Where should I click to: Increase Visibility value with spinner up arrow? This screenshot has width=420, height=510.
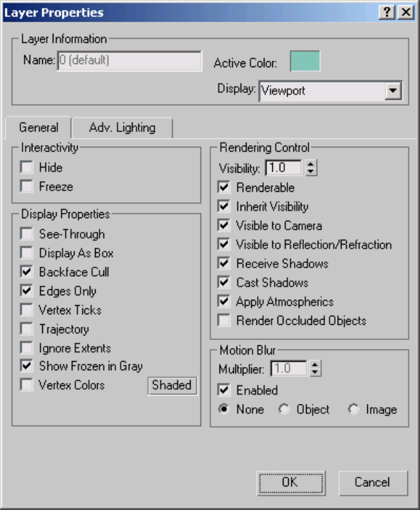click(312, 164)
